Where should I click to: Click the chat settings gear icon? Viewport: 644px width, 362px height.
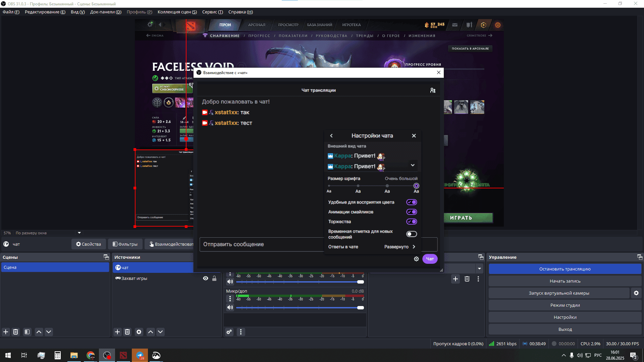pos(416,259)
